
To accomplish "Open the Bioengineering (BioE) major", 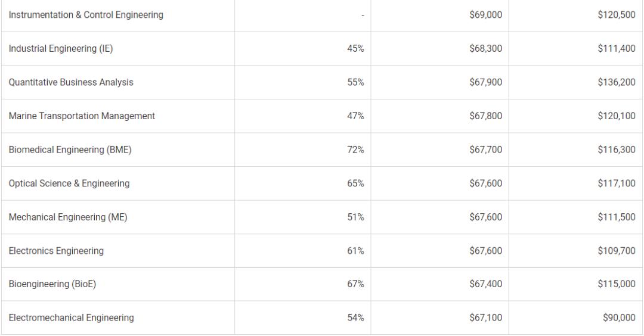I will click(52, 284).
